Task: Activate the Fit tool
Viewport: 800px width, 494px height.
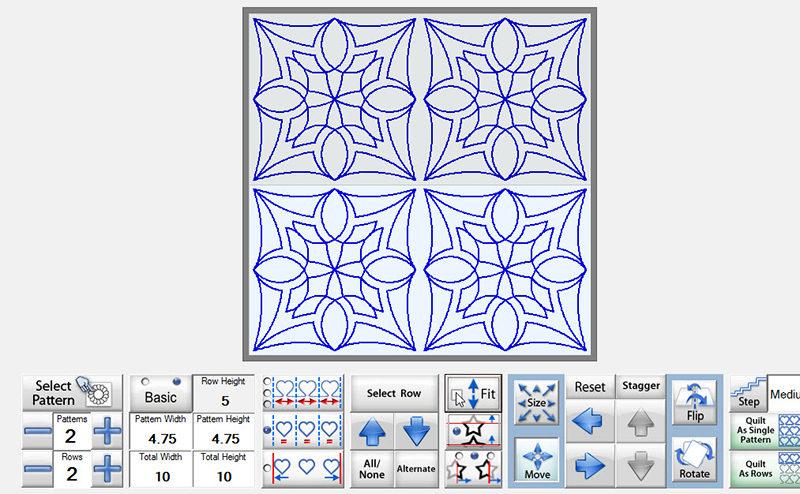Action: (x=473, y=394)
